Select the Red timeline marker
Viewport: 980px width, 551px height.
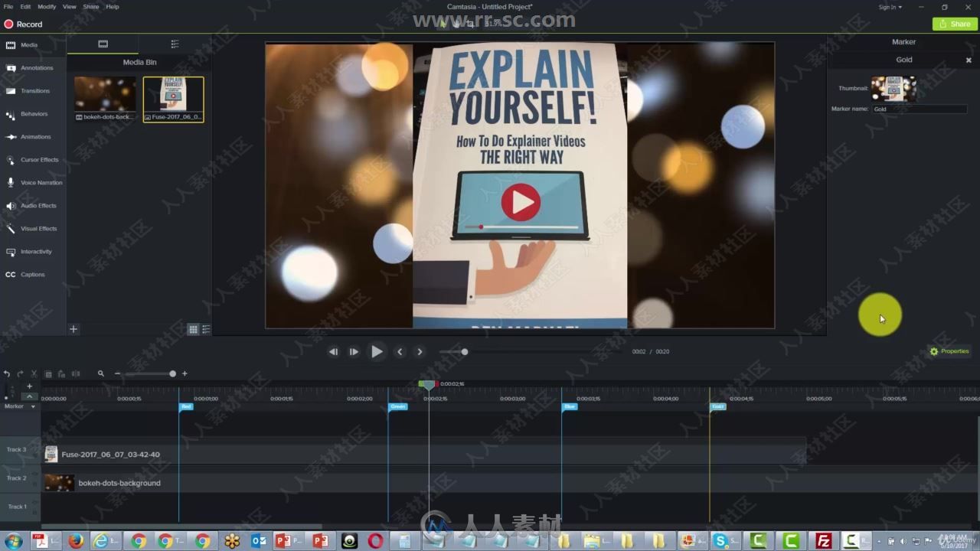point(186,407)
